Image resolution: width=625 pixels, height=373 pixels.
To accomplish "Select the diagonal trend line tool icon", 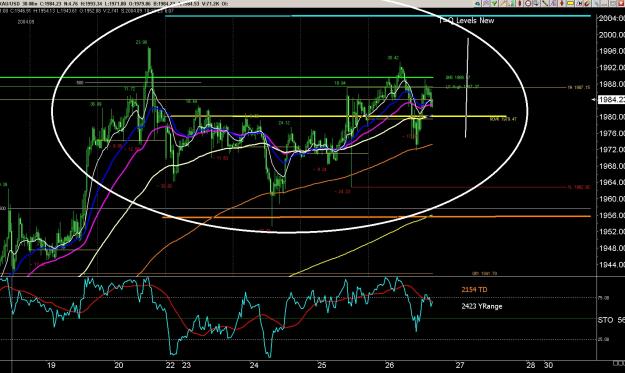I will point(545,3).
